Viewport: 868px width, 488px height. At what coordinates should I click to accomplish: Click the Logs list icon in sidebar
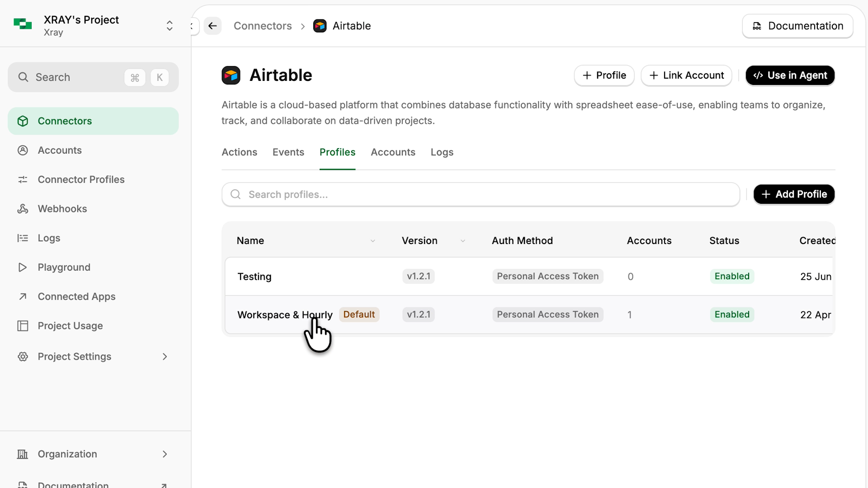pyautogui.click(x=23, y=238)
